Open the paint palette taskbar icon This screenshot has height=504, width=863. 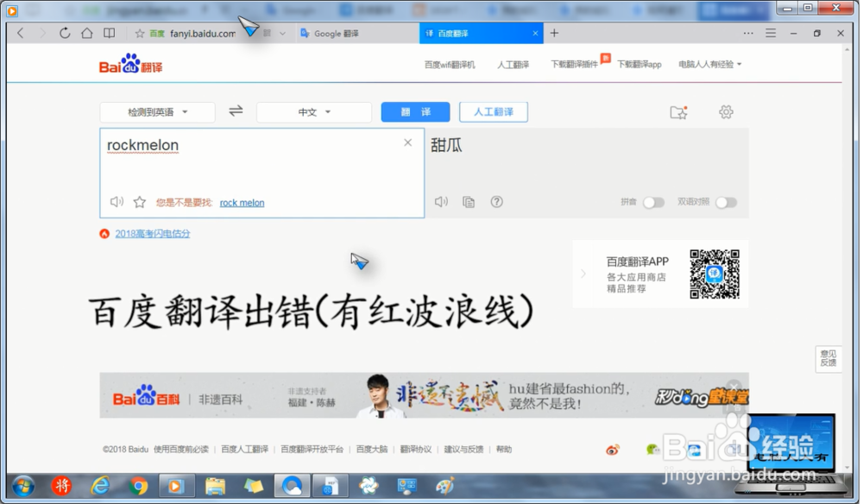(444, 487)
